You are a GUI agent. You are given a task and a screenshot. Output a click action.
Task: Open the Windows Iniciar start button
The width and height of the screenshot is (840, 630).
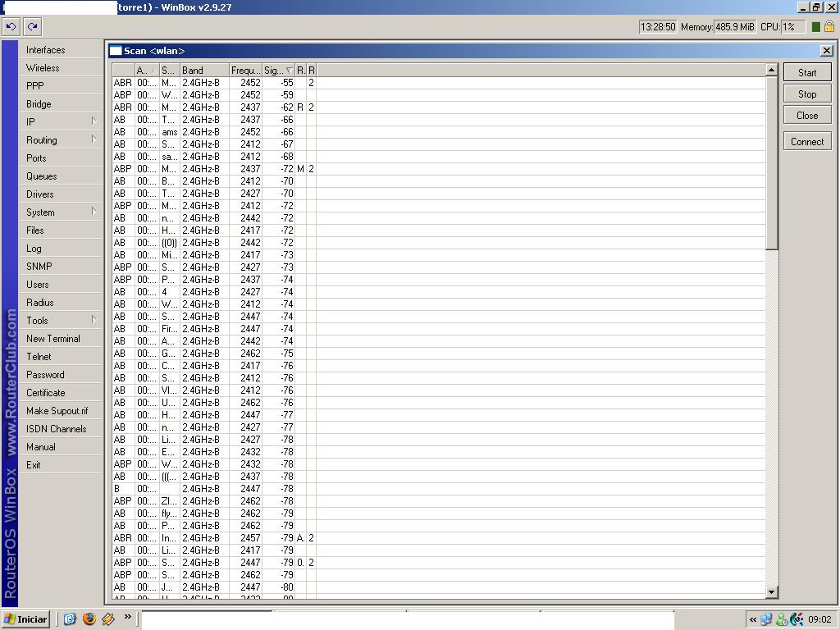(x=25, y=619)
